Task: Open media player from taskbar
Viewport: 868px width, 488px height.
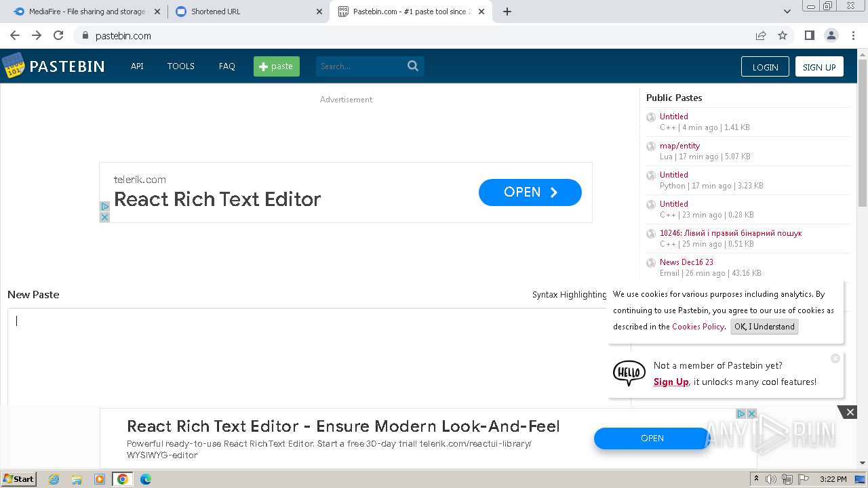Action: click(100, 479)
